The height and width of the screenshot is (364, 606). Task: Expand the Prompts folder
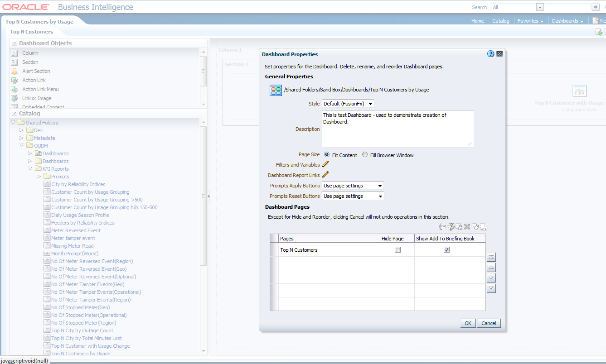(39, 177)
